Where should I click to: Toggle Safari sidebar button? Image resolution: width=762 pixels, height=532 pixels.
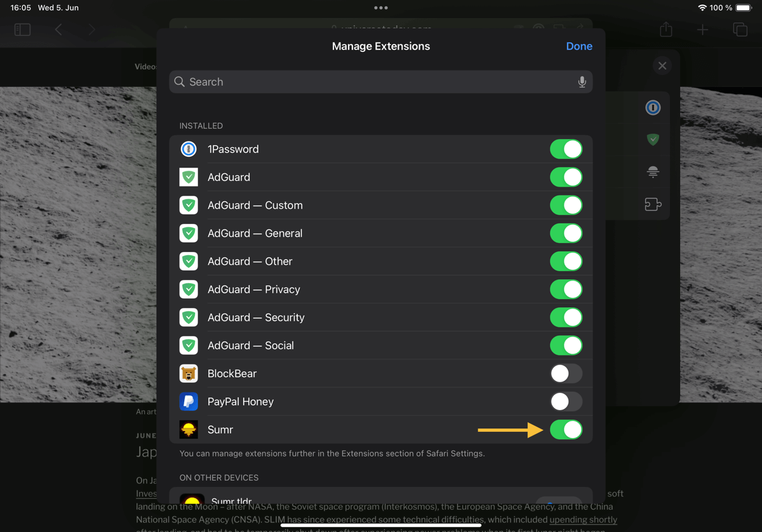(22, 29)
